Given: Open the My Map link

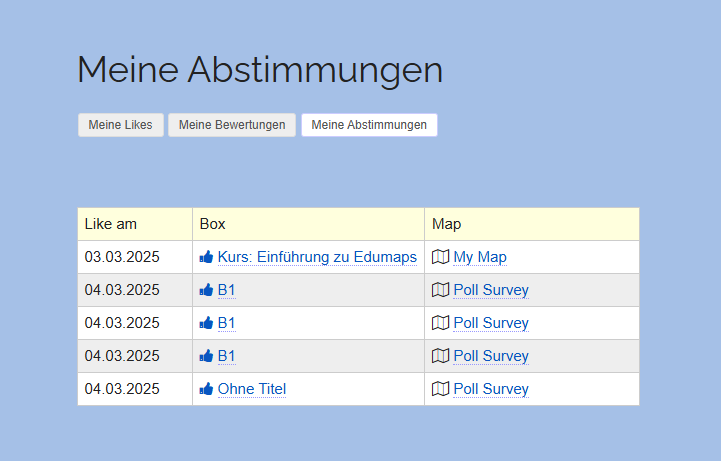Looking at the screenshot, I should pos(480,257).
